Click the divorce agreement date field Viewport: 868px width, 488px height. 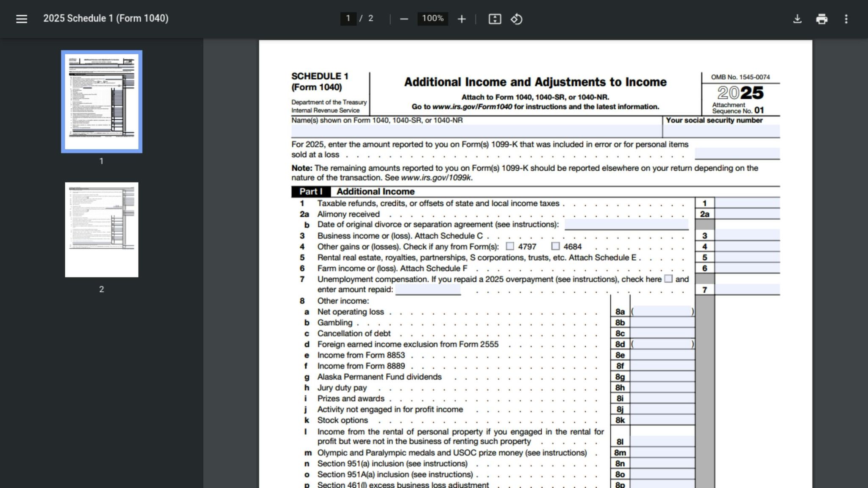coord(626,225)
